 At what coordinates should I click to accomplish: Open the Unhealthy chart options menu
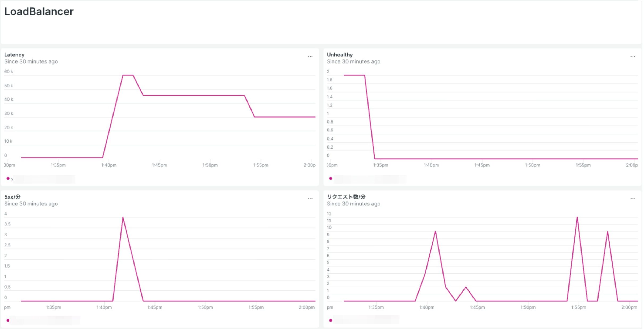click(x=633, y=56)
